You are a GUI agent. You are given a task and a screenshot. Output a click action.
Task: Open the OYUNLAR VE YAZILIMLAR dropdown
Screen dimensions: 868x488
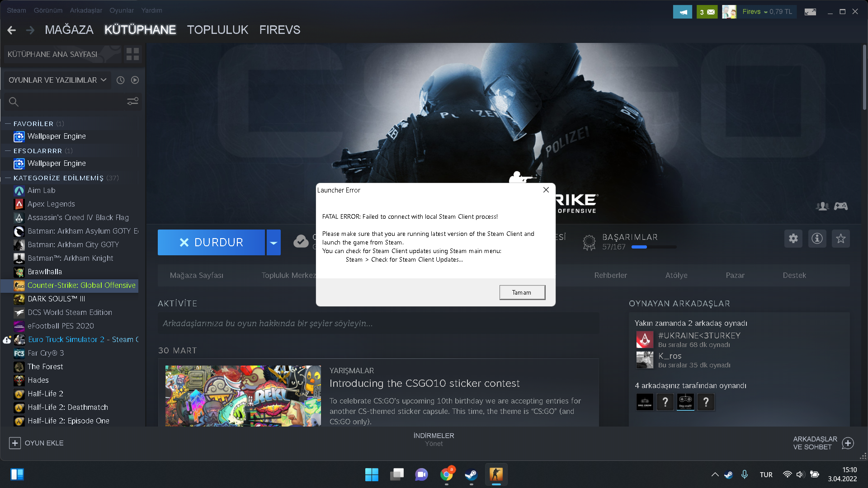(x=57, y=80)
